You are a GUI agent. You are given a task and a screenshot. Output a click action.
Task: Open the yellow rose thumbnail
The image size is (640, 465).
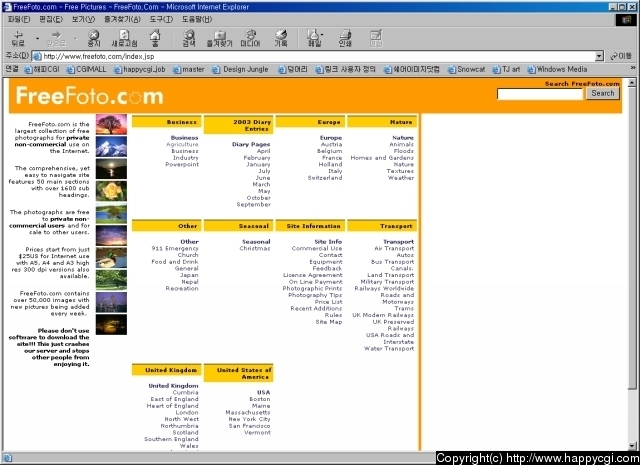click(x=111, y=191)
